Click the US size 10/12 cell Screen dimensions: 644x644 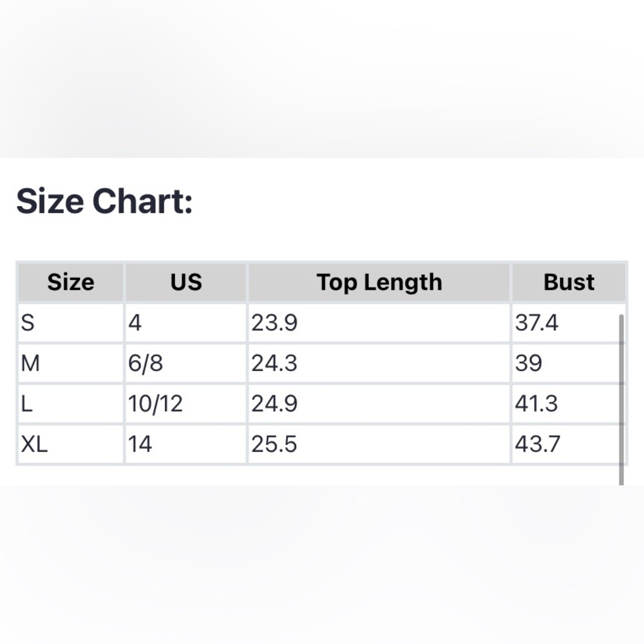coord(186,403)
